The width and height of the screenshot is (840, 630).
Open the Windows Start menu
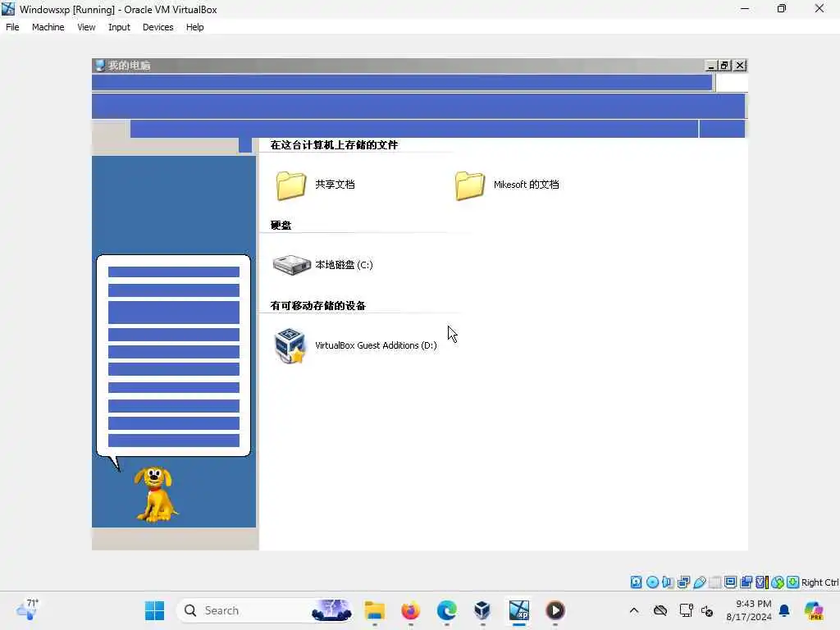[x=155, y=610]
